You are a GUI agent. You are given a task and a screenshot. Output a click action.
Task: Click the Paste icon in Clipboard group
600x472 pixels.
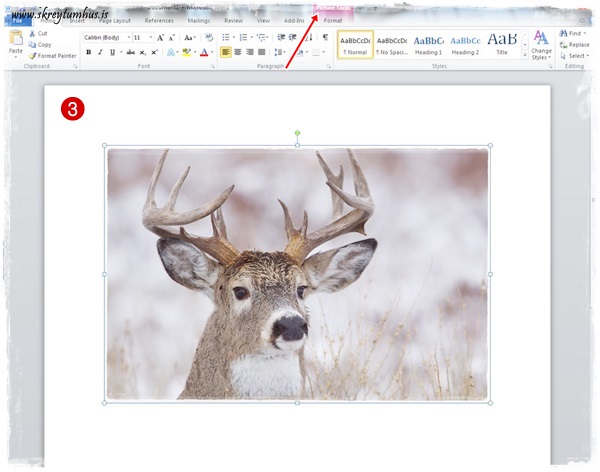(16, 41)
